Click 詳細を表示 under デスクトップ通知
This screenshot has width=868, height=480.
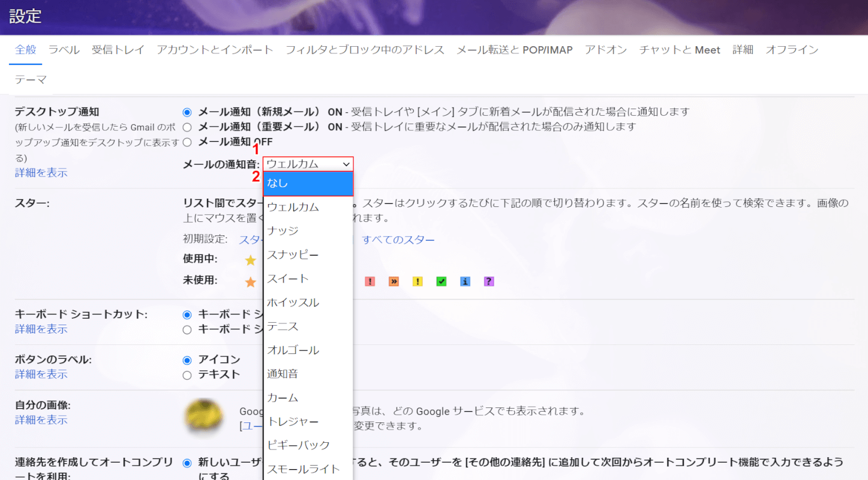[41, 173]
